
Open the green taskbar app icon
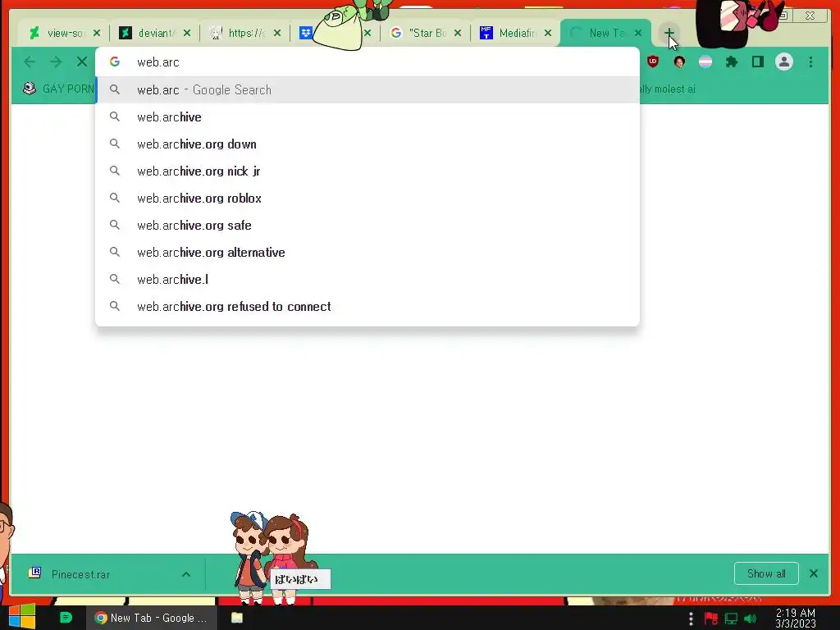pos(66,618)
